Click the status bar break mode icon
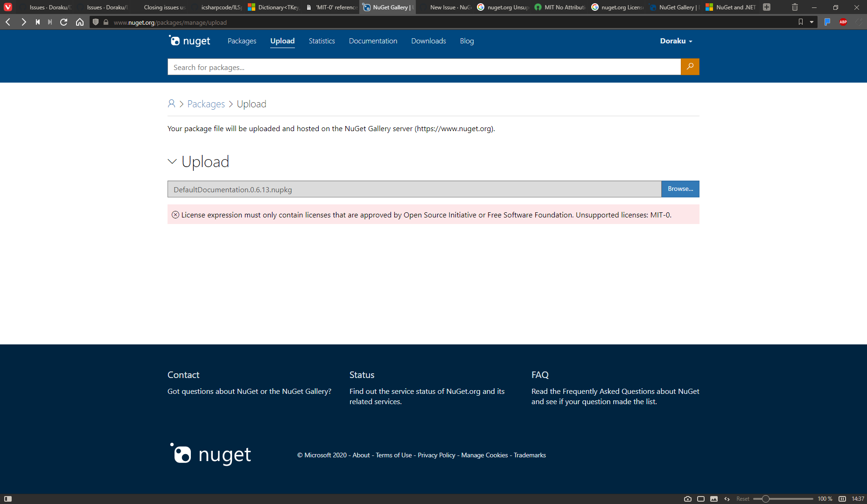Viewport: 867px width, 504px height. tap(842, 499)
